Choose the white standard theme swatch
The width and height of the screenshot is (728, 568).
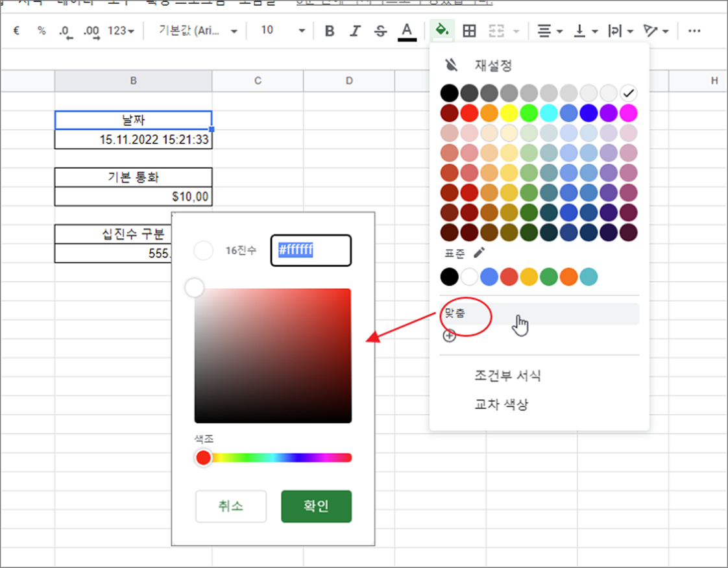click(x=469, y=277)
